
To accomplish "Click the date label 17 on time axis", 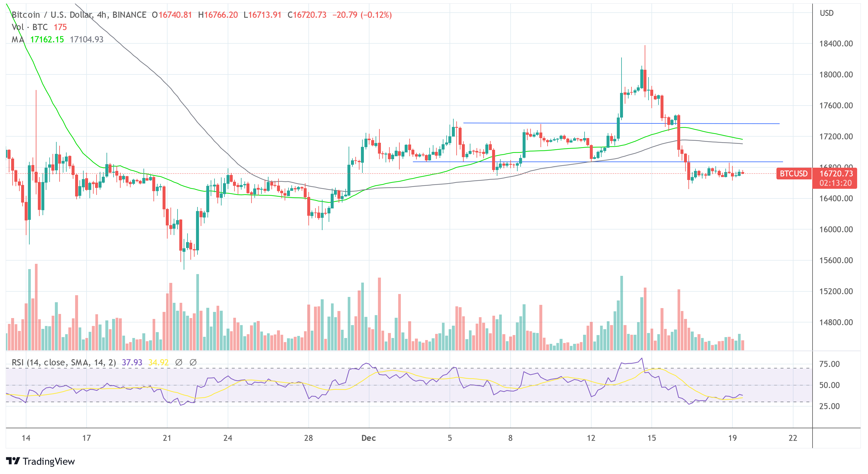I will point(87,438).
